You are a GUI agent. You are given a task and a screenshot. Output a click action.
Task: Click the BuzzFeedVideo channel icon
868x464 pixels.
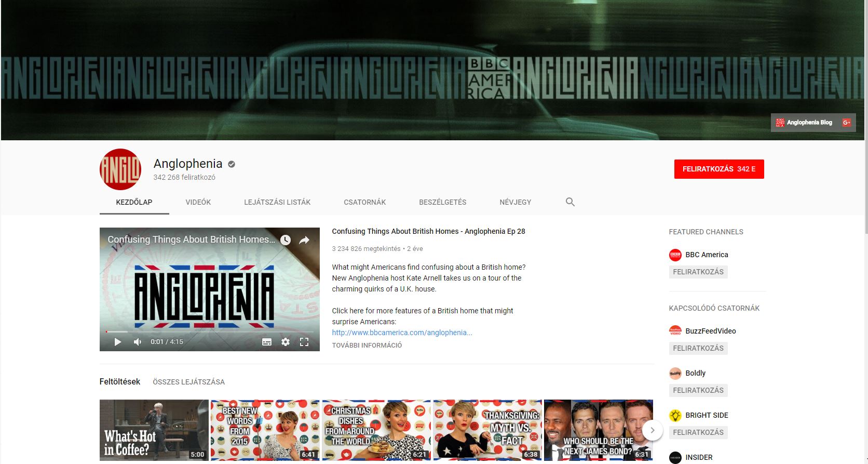coord(675,331)
